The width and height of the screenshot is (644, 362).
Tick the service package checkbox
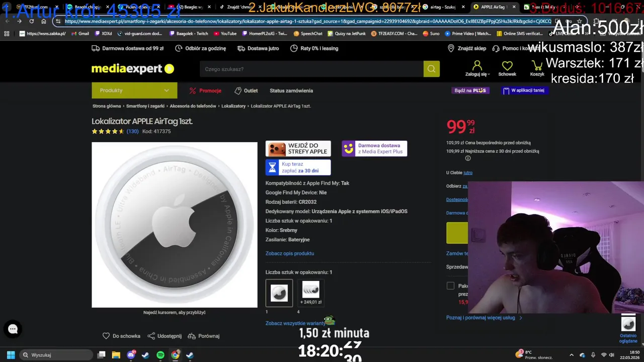click(x=450, y=286)
